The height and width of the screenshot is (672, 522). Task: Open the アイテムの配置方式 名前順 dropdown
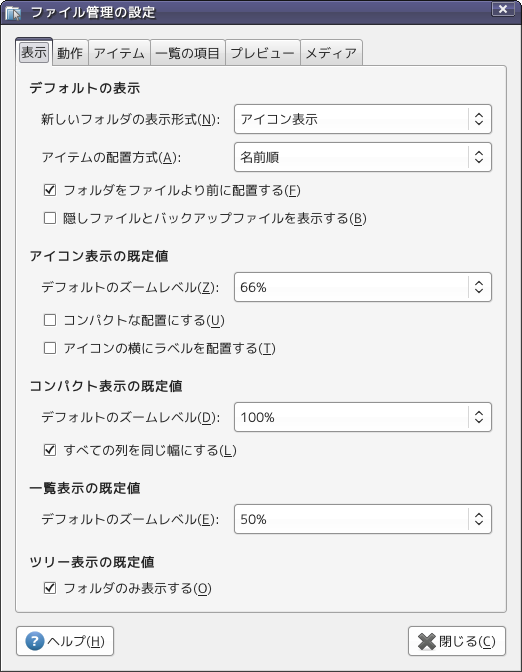(x=363, y=157)
